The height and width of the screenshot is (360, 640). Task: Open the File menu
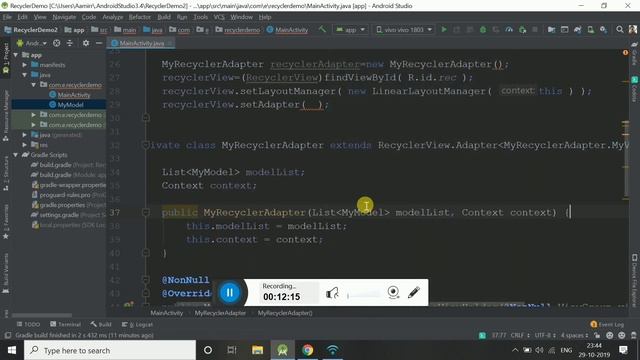coord(7,17)
